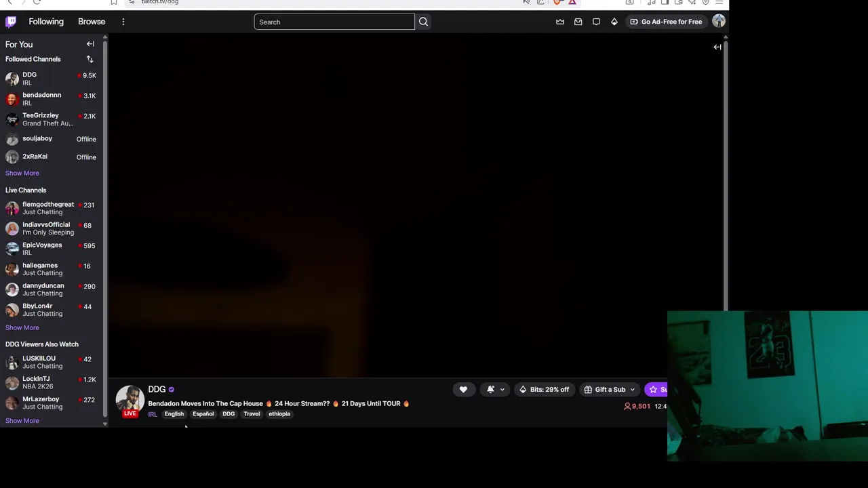Select the Español tag
Screen dimensions: 868x488
203,414
